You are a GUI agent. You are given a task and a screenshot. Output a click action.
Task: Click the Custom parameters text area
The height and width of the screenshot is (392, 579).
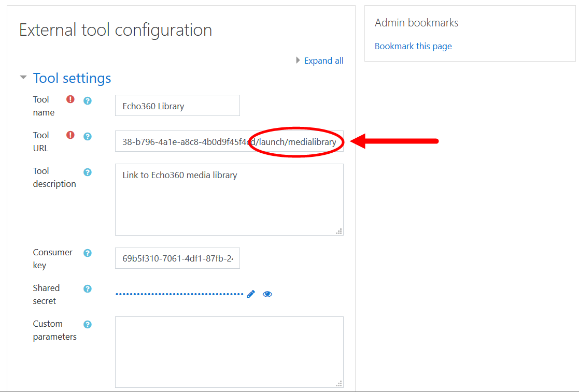tap(229, 352)
